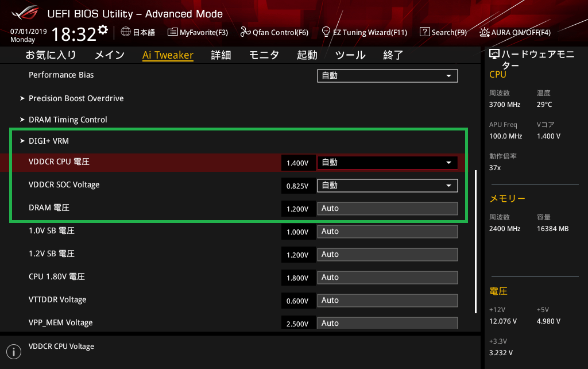The width and height of the screenshot is (588, 369).
Task: Click the DRAM 1.200V value
Action: 298,209
